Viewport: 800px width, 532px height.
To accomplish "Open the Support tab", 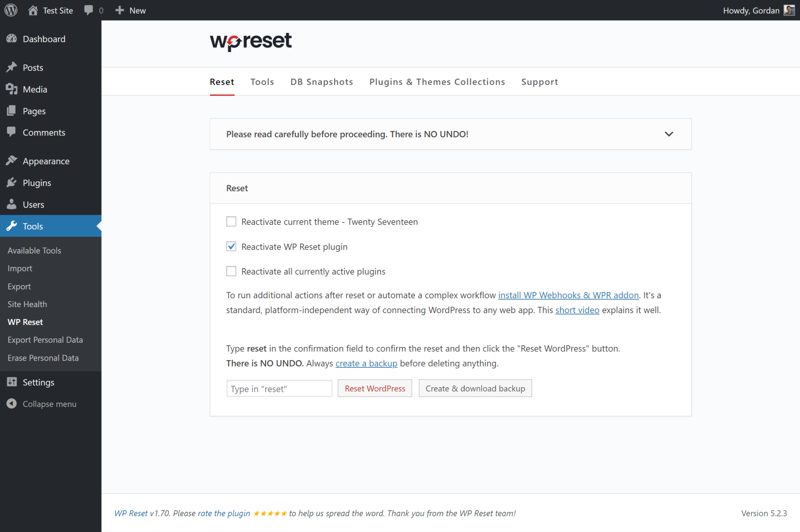I will coord(539,82).
